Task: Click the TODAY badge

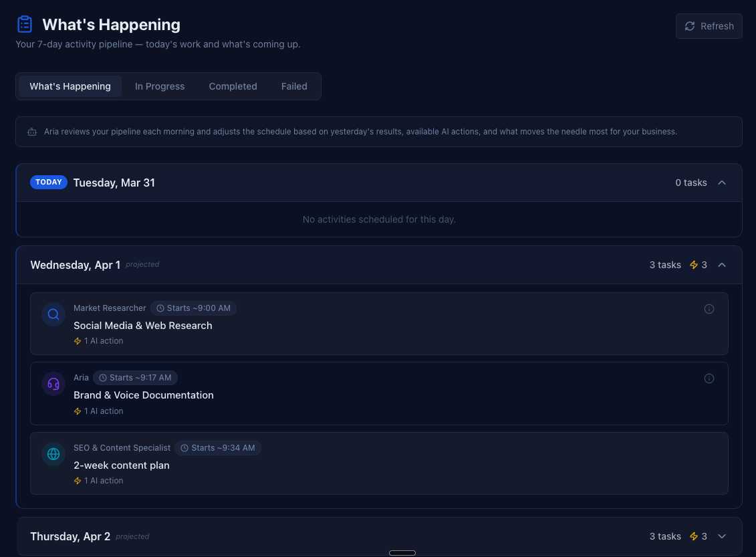Action: pos(48,182)
